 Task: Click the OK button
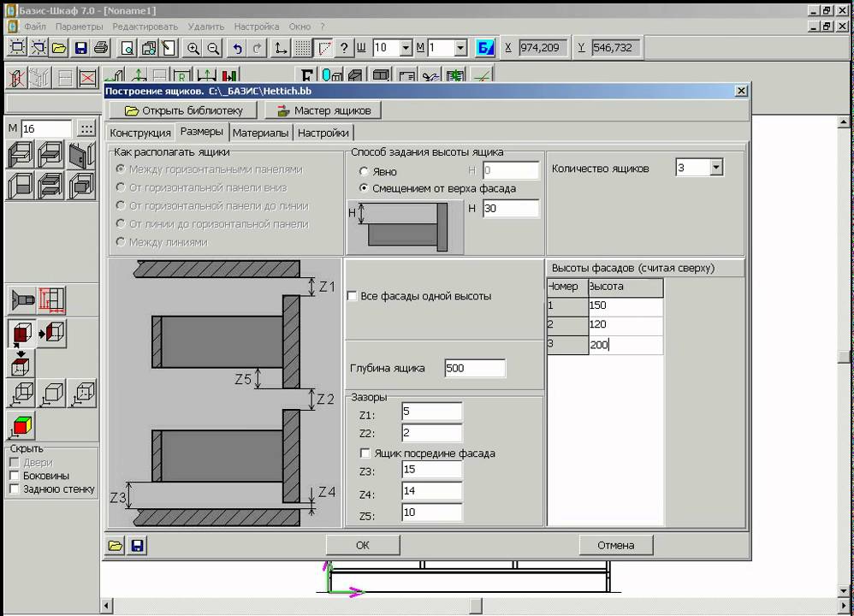(363, 545)
